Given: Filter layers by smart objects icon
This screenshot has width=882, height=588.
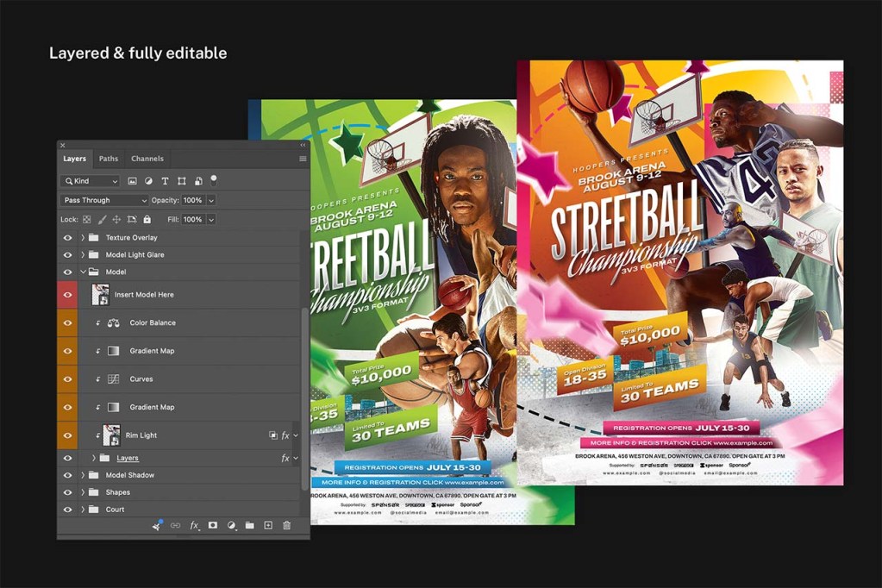Looking at the screenshot, I should click(x=198, y=181).
